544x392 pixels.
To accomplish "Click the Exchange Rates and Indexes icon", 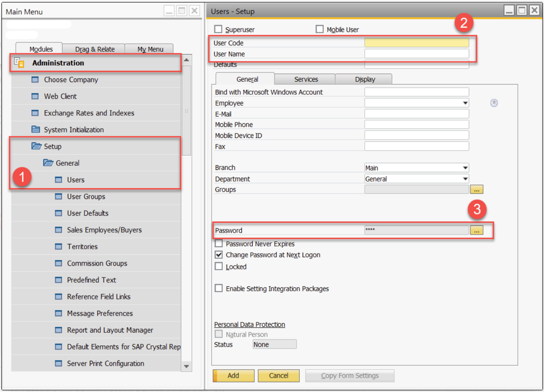I will pos(35,113).
